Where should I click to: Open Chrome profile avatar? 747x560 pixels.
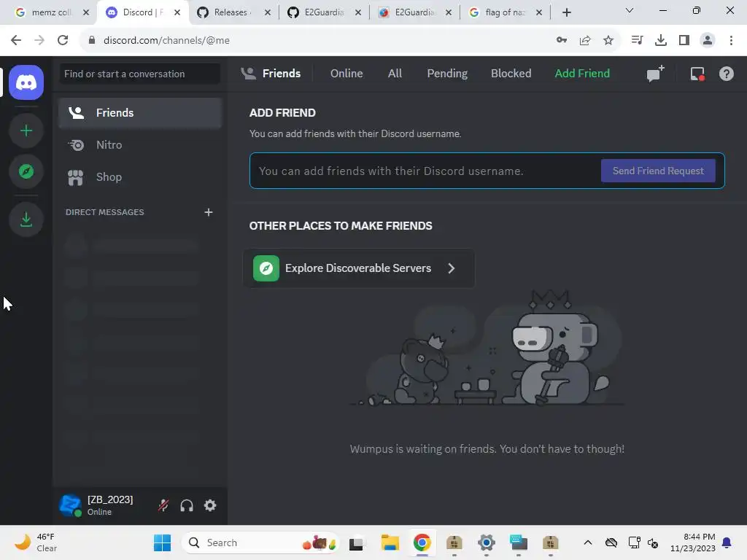pyautogui.click(x=708, y=41)
